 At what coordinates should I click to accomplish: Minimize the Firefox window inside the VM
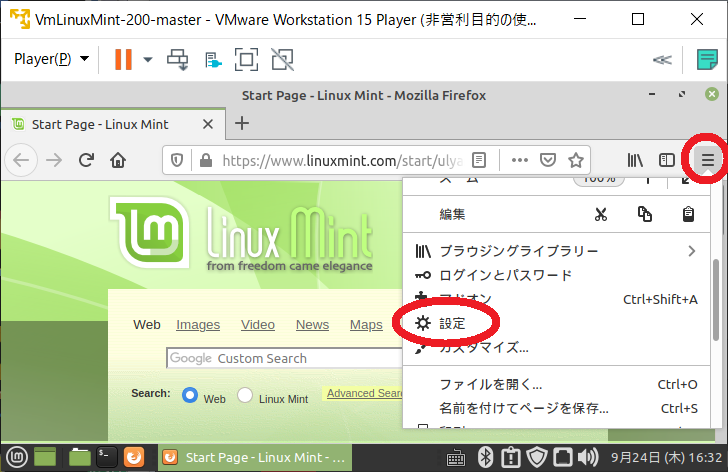pyautogui.click(x=652, y=95)
